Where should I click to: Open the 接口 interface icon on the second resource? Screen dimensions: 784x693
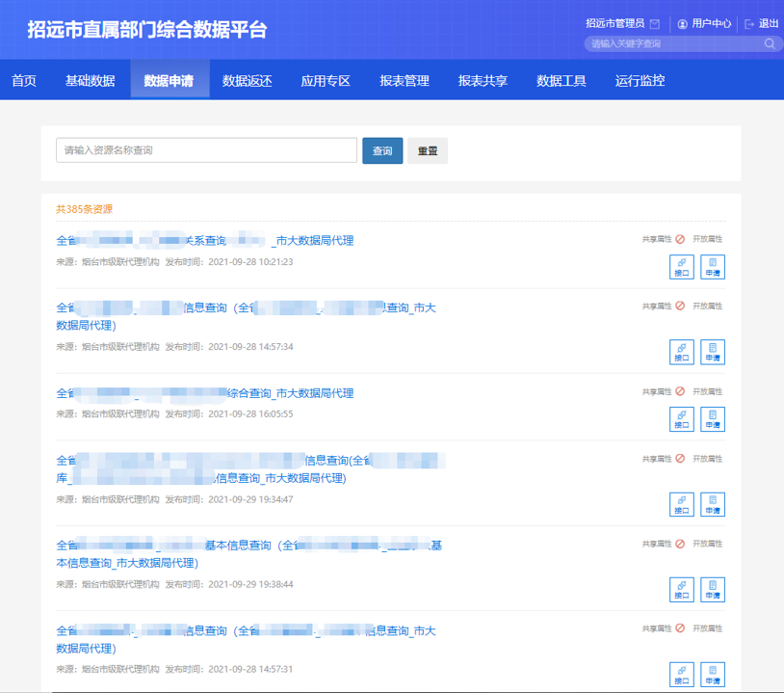[x=681, y=352]
